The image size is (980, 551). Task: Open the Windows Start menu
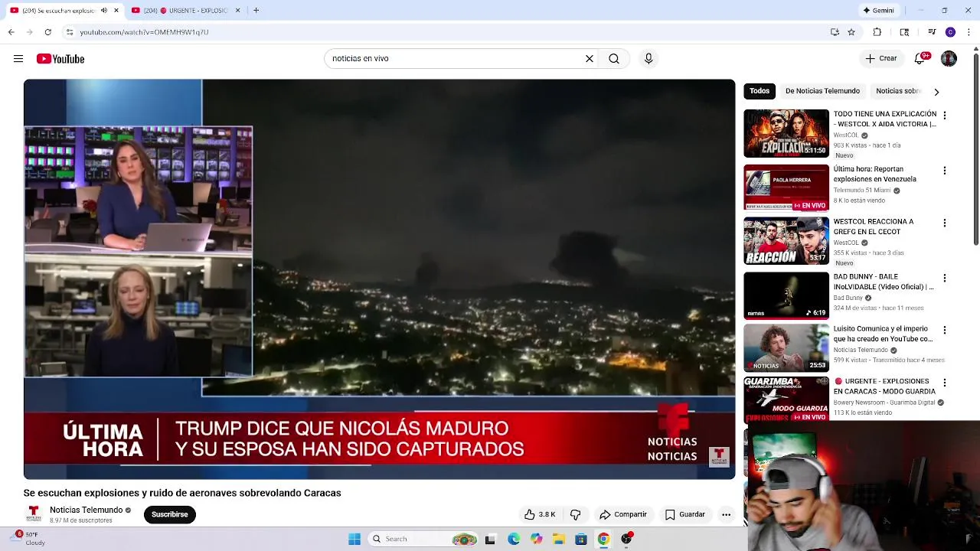click(x=354, y=539)
